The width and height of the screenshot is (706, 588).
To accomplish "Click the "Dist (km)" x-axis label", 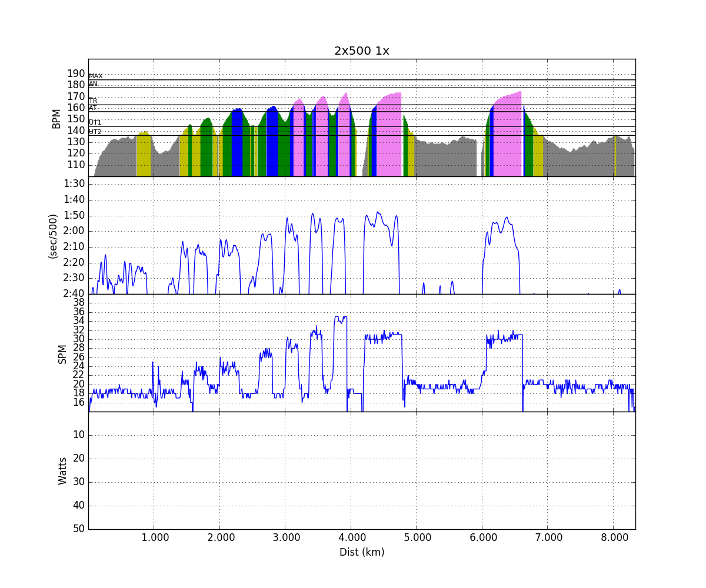I will coord(361,553).
